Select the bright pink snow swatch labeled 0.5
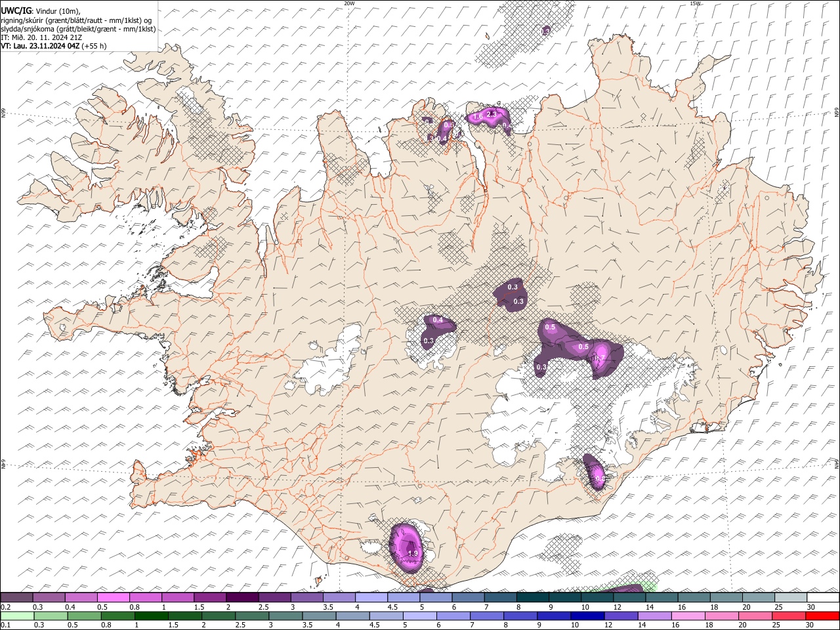The width and height of the screenshot is (840, 630). (x=113, y=598)
